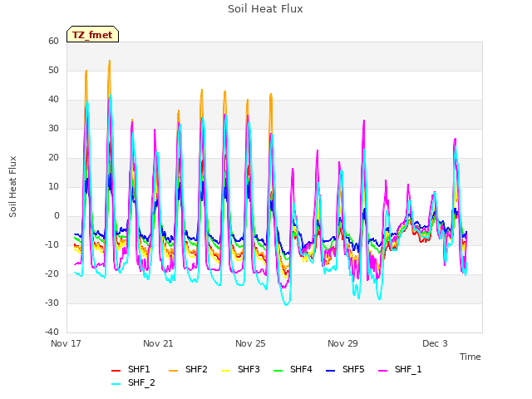Click the vertical Soil Heat Flux axis title
The width and height of the screenshot is (532, 399).
tap(12, 187)
